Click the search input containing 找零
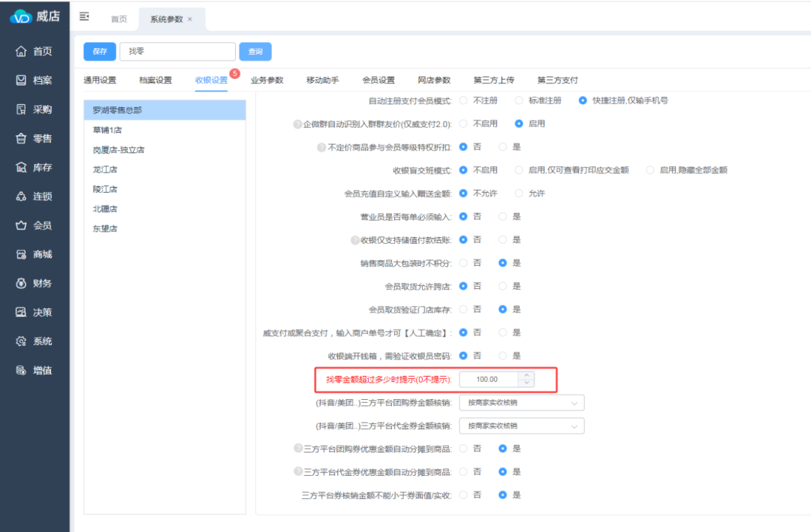The image size is (811, 532). tap(177, 52)
